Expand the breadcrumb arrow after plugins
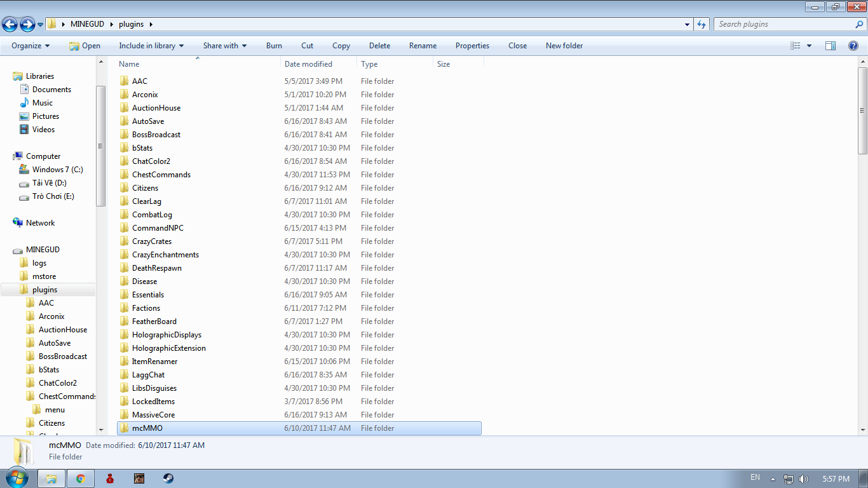Screen dimensions: 868x488 [x=151, y=25]
